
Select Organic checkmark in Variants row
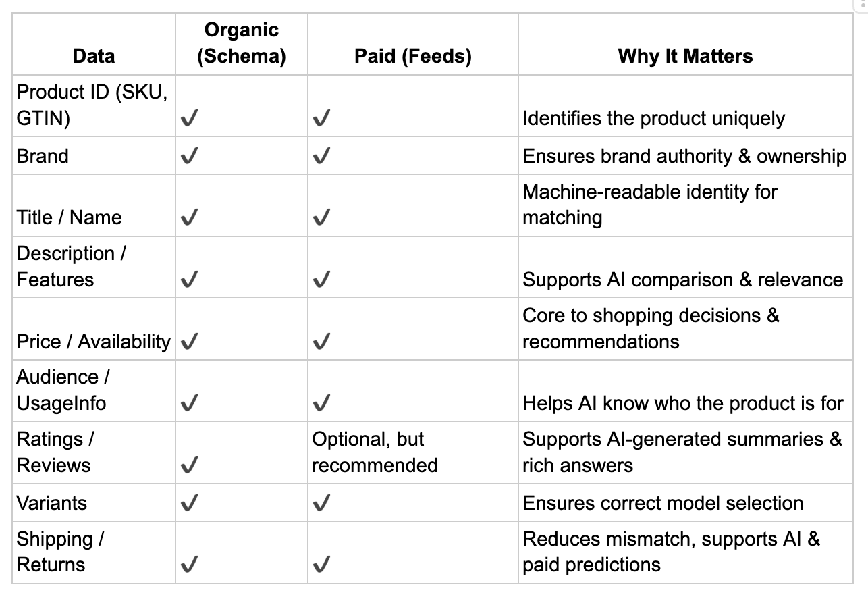tap(190, 503)
